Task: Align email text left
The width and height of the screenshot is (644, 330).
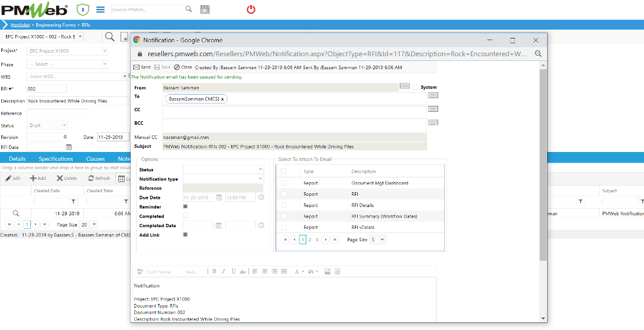Action: click(x=255, y=271)
